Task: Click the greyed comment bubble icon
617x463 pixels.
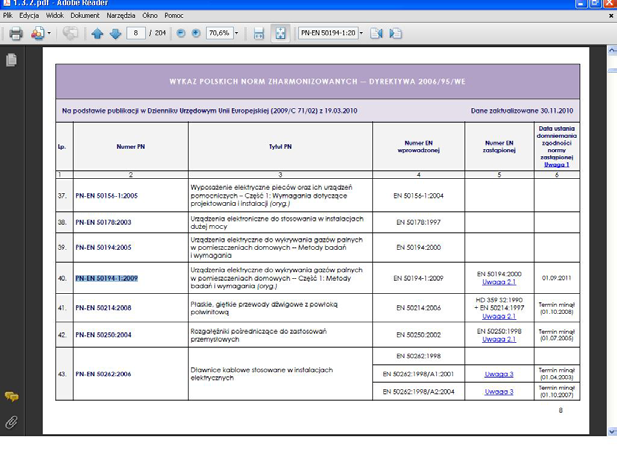Action: tap(70, 33)
